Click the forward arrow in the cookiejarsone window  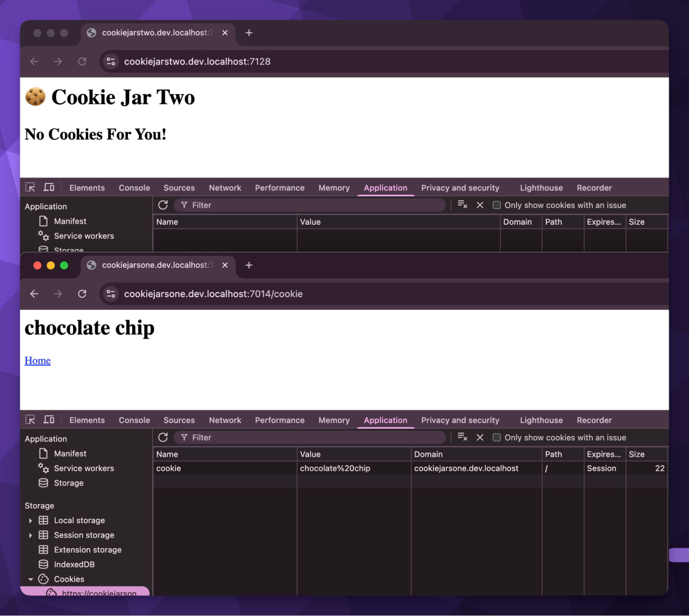(58, 294)
